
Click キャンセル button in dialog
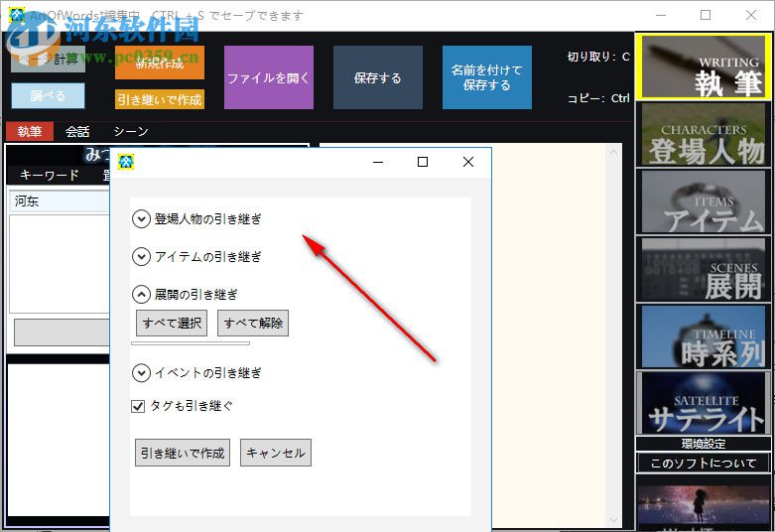[x=276, y=453]
